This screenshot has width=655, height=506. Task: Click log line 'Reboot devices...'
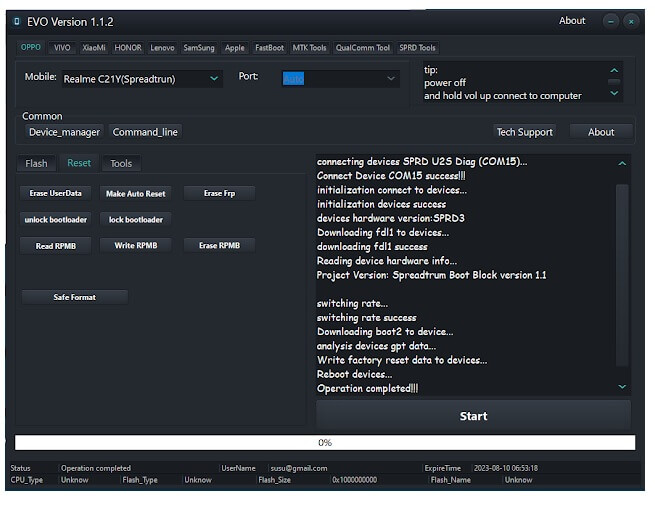pyautogui.click(x=354, y=374)
